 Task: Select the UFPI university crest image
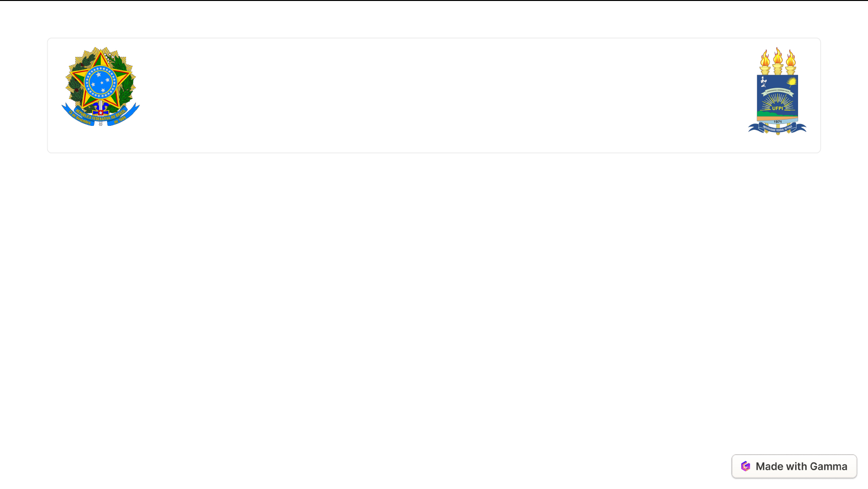[777, 91]
